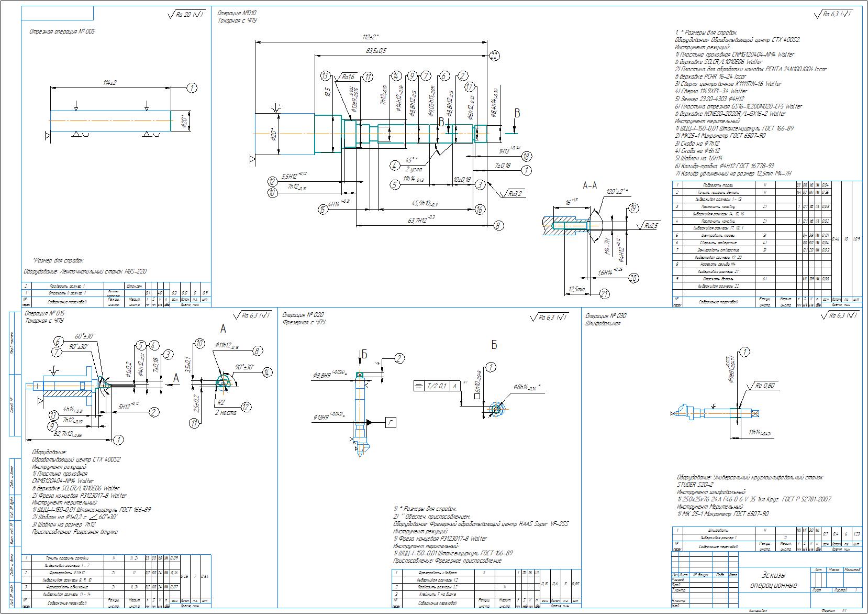Click the T/2 0,1 A symmetry tolerance frame
Viewport: 868px width, 614px height.
436,386
